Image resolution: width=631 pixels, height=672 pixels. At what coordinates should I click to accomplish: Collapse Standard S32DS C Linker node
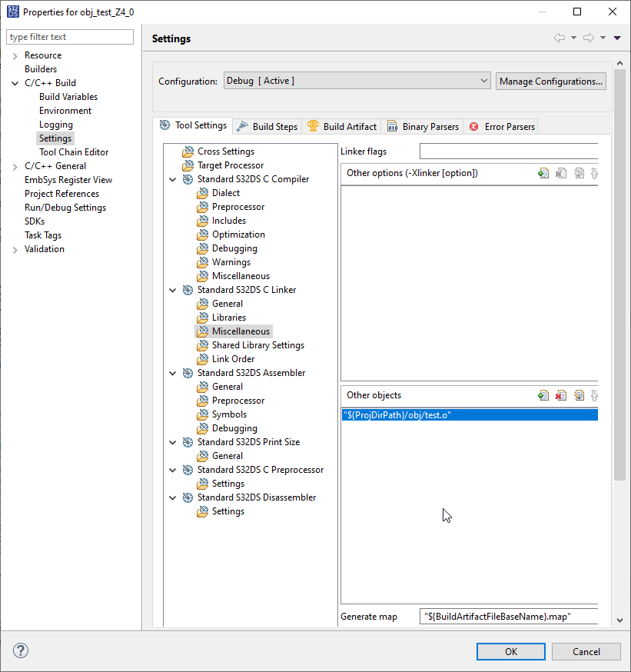[x=173, y=290]
